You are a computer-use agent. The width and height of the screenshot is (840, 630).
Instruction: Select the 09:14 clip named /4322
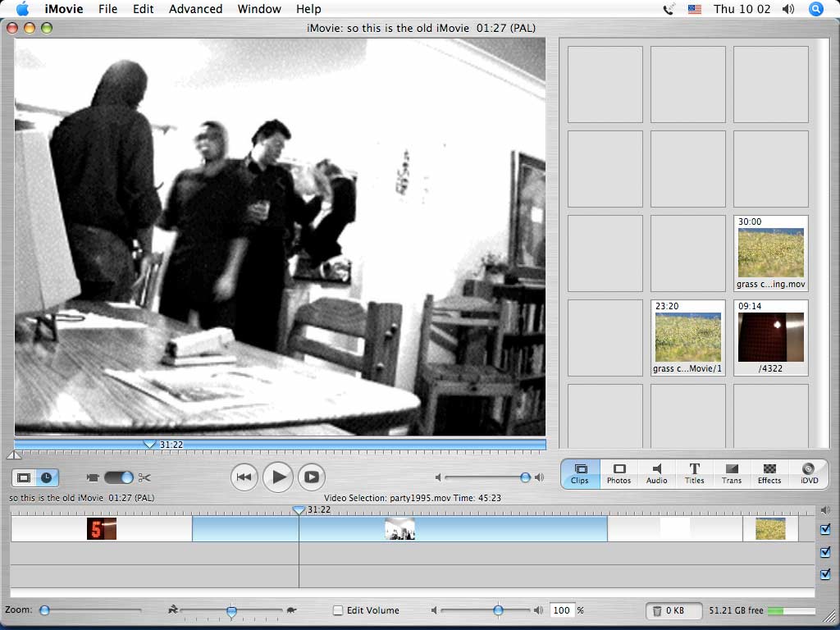(x=771, y=337)
